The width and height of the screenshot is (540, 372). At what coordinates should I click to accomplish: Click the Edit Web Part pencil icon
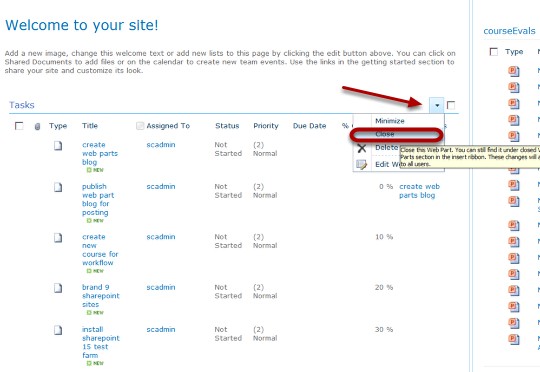pos(362,165)
